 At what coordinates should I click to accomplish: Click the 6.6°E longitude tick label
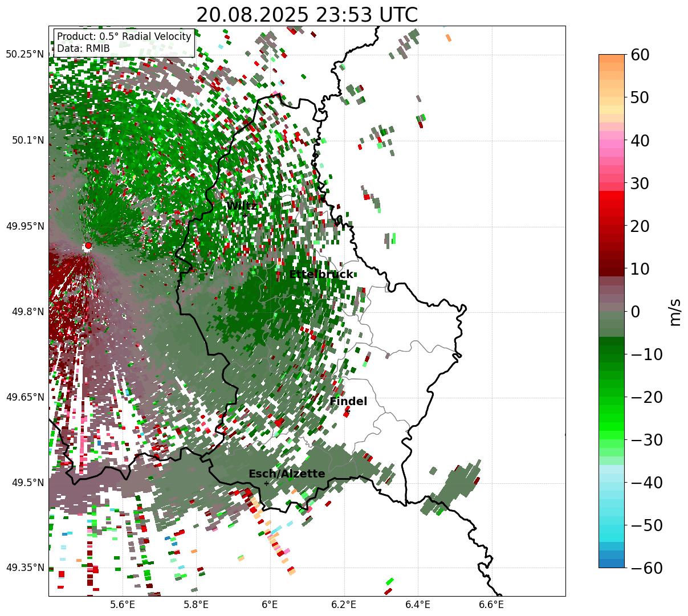pos(491,605)
